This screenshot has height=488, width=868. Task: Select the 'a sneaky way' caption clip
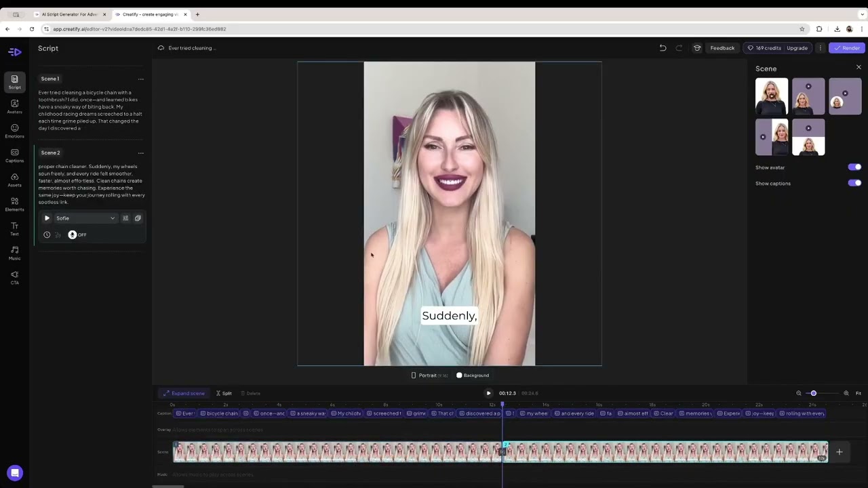[308, 413]
